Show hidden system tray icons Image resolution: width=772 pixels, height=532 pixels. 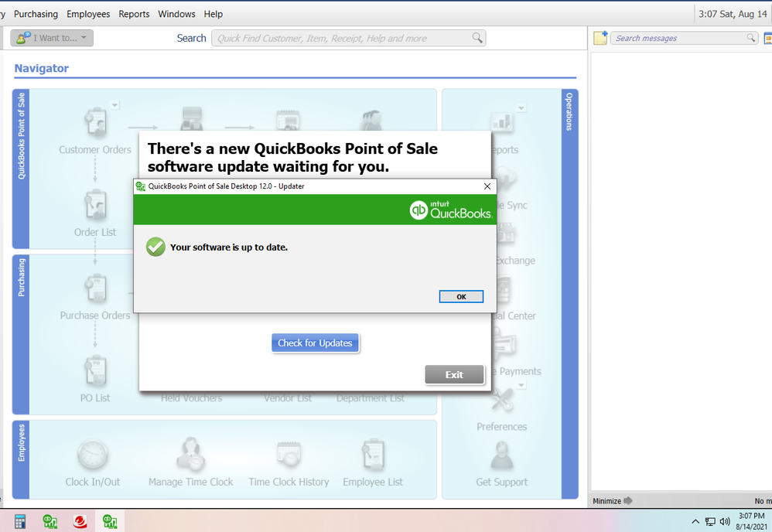point(695,521)
